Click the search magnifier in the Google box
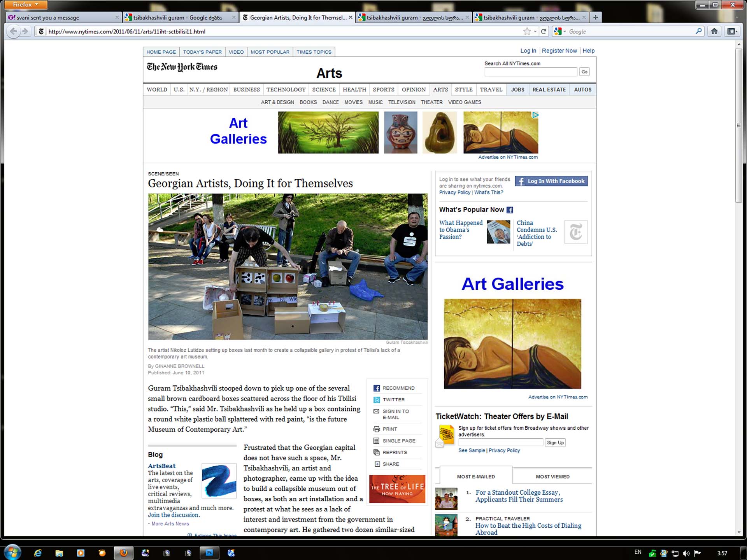Screen dimensions: 747x560 [699, 31]
